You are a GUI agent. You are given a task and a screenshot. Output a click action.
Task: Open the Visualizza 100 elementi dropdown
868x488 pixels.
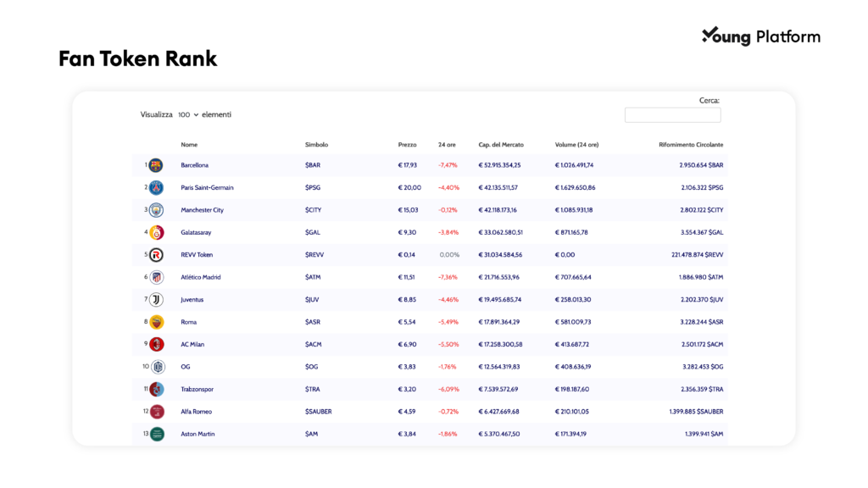tap(188, 114)
